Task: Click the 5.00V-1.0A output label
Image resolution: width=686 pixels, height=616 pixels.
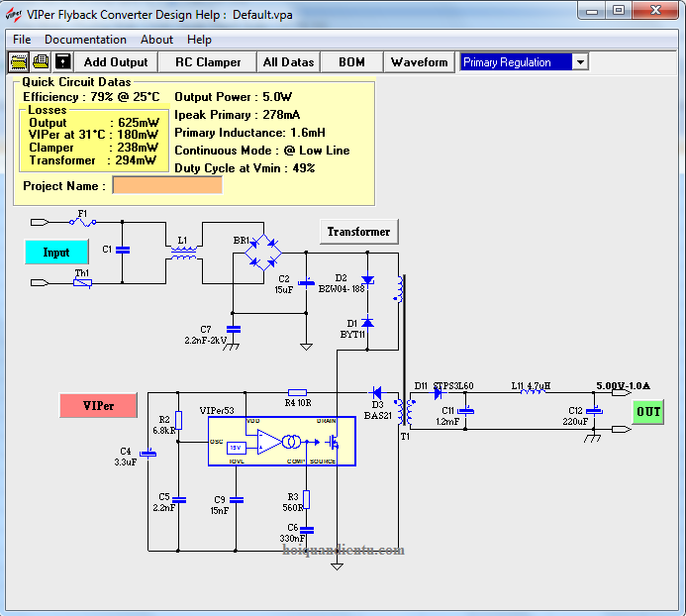Action: click(623, 385)
